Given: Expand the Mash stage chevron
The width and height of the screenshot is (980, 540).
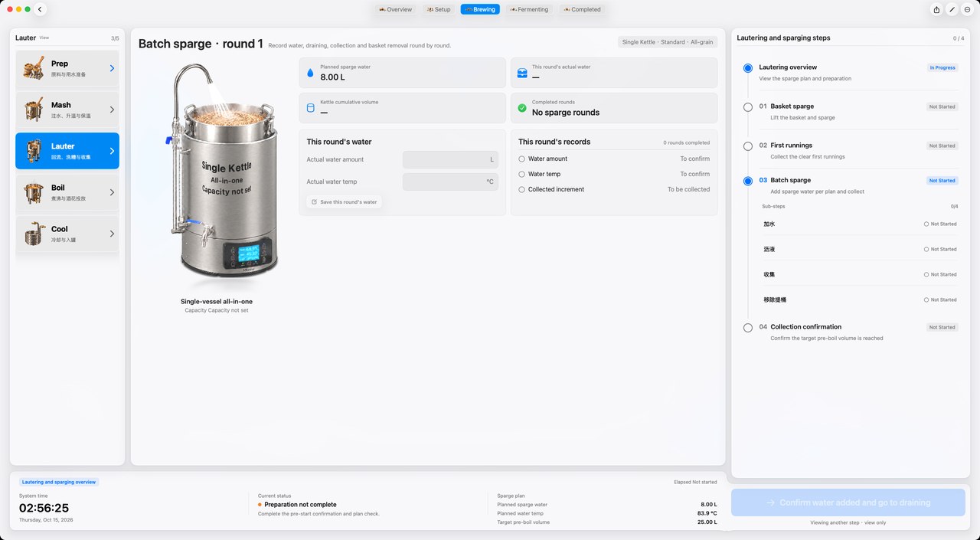Looking at the screenshot, I should pyautogui.click(x=112, y=110).
